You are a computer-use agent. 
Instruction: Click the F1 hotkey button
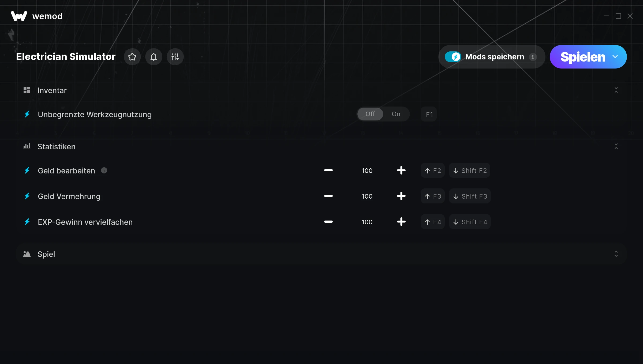pos(429,114)
